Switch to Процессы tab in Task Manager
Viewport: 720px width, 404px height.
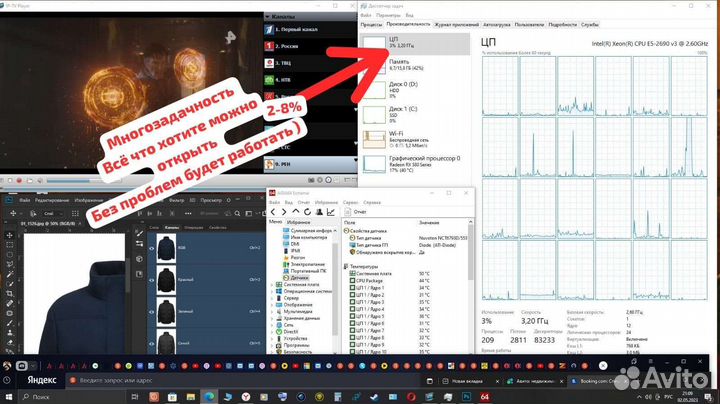(x=371, y=25)
